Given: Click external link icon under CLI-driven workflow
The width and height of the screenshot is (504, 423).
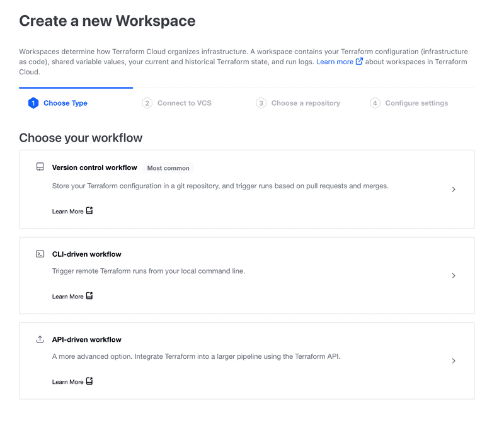Looking at the screenshot, I should 89,296.
